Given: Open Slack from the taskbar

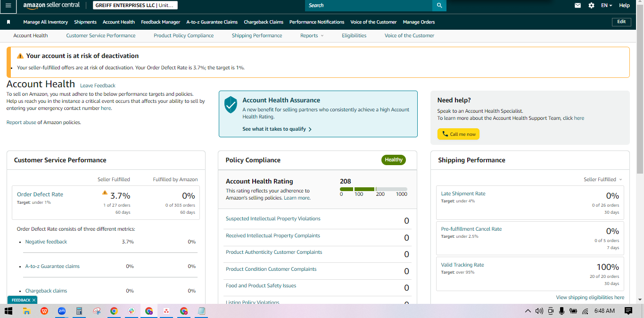Looking at the screenshot, I should click(132, 311).
